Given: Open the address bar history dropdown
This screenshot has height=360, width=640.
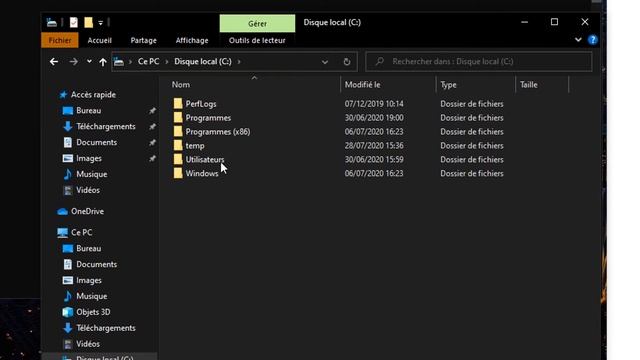Looking at the screenshot, I should [325, 62].
